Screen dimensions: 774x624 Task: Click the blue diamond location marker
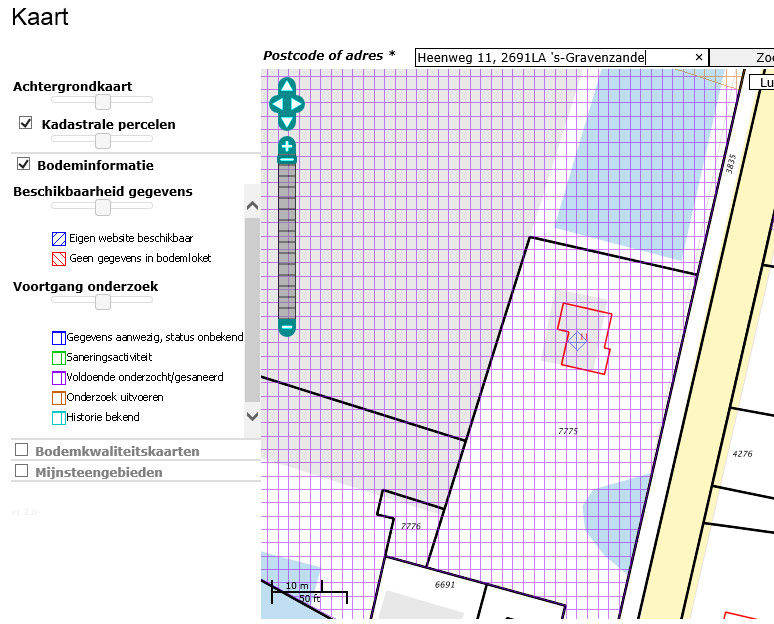[x=577, y=341]
